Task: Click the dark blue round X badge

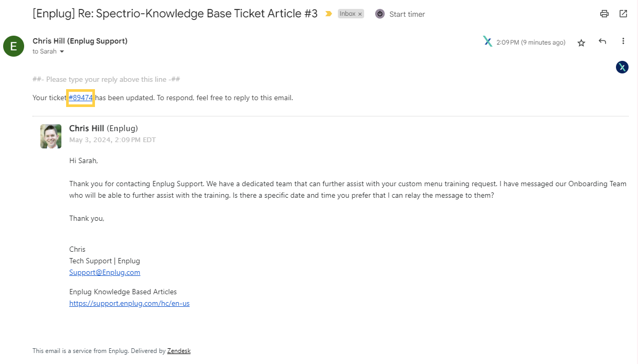Action: pos(622,67)
